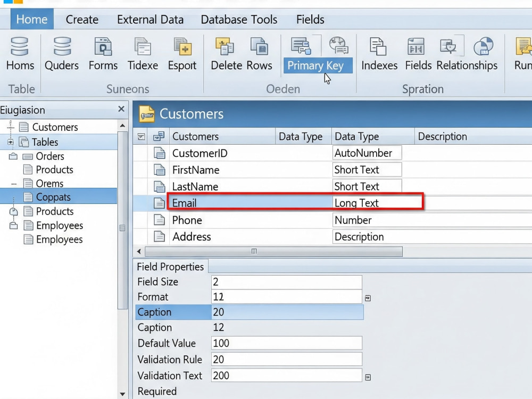Select the Email field name
532x399 pixels.
pyautogui.click(x=184, y=203)
